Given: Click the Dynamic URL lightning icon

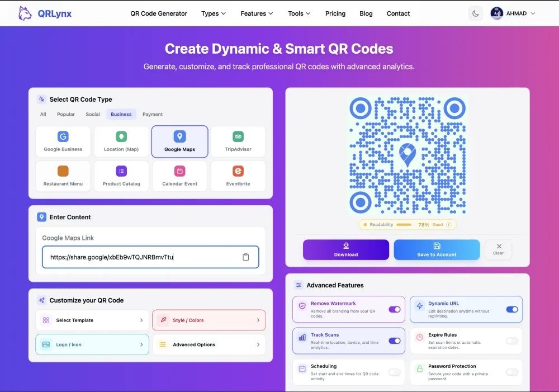Looking at the screenshot, I should (420, 306).
